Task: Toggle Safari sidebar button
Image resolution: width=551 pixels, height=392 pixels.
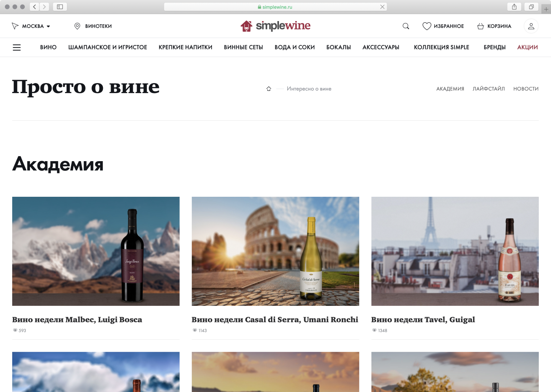Action: 60,7
